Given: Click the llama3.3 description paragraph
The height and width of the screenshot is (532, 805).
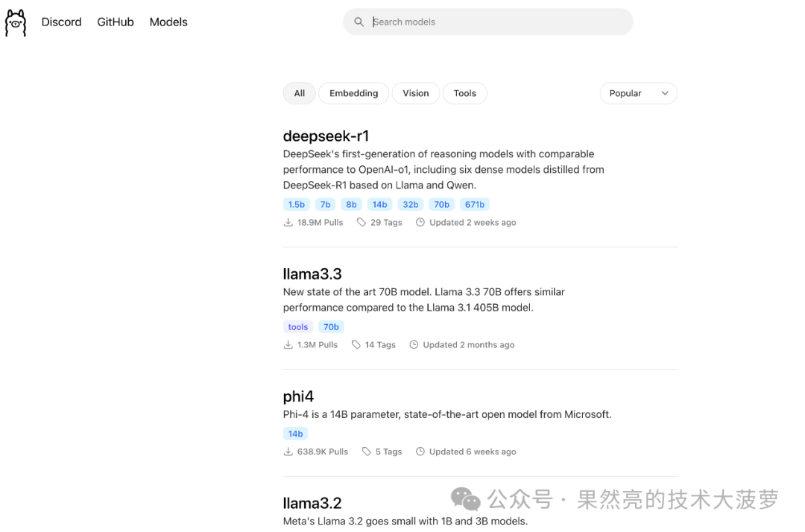Looking at the screenshot, I should point(424,300).
